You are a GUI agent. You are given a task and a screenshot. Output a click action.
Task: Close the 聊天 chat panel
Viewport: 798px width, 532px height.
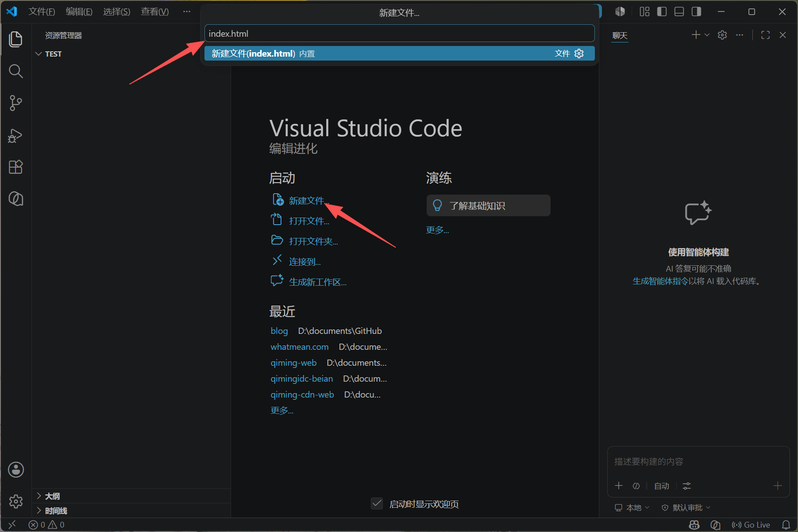pyautogui.click(x=783, y=35)
